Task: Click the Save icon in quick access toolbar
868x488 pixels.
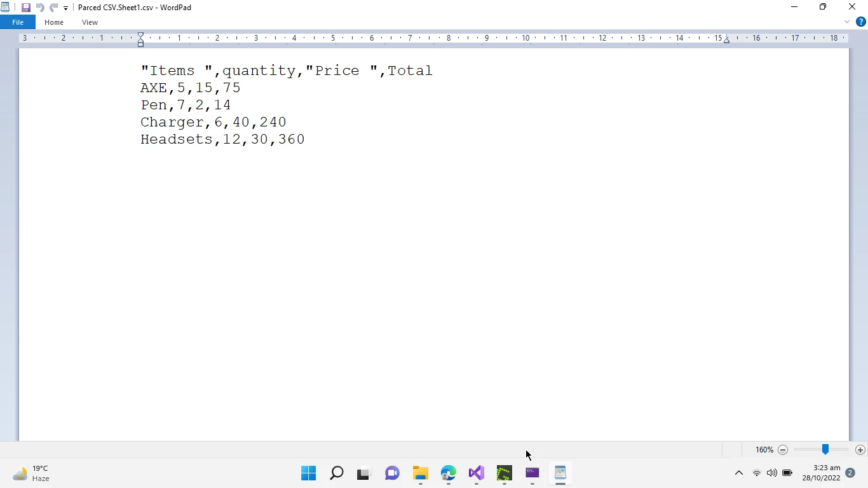Action: [x=26, y=8]
